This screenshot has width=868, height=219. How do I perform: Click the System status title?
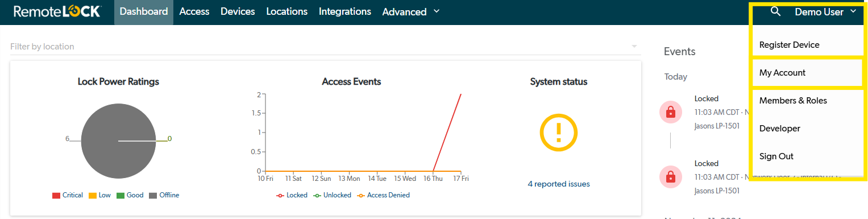[x=559, y=81]
